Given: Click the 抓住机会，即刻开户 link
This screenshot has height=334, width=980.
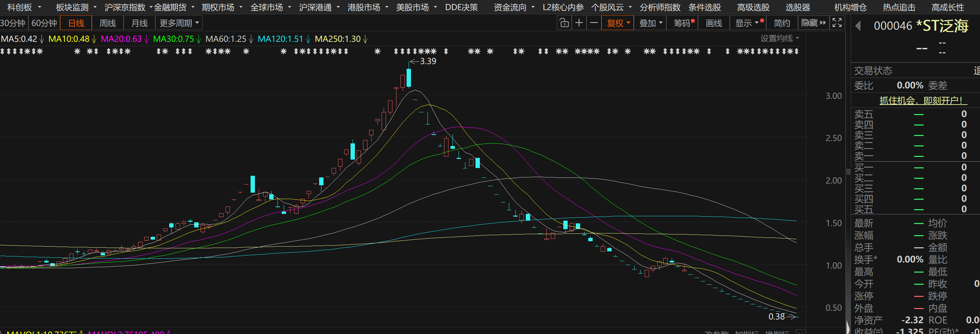Looking at the screenshot, I should pyautogui.click(x=923, y=100).
